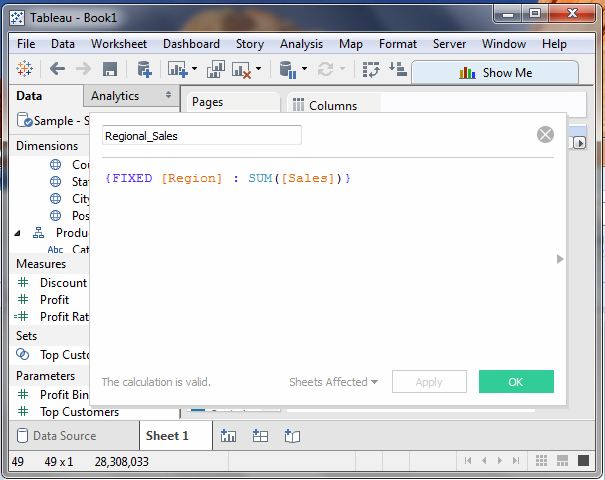
Task: Click the New Dashboard tab icon
Action: tap(260, 436)
